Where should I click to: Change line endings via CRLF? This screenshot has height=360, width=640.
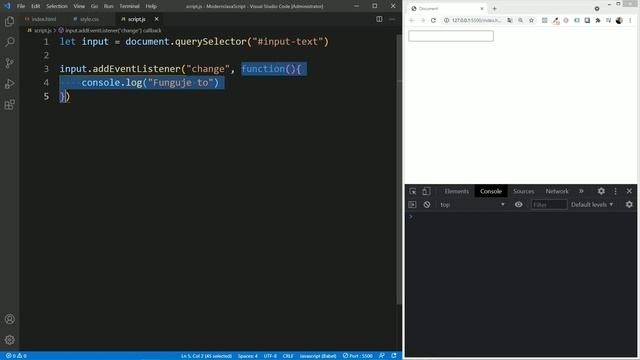(288, 356)
